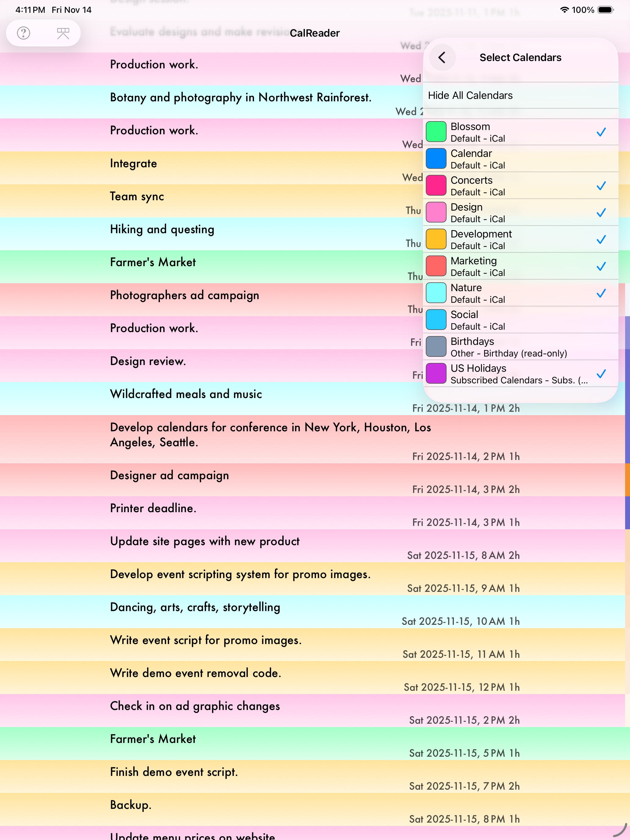Open Update site pages with new product
Screen dimensions: 630x840
point(313,546)
